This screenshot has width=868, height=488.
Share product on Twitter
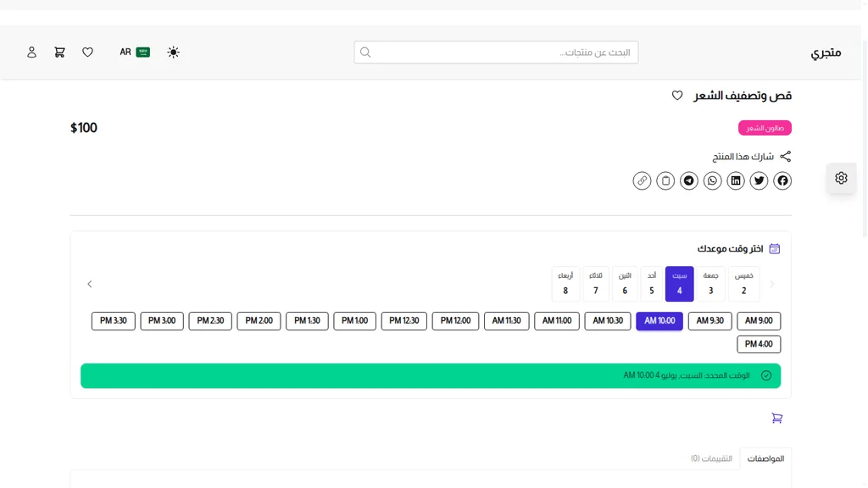pyautogui.click(x=759, y=180)
